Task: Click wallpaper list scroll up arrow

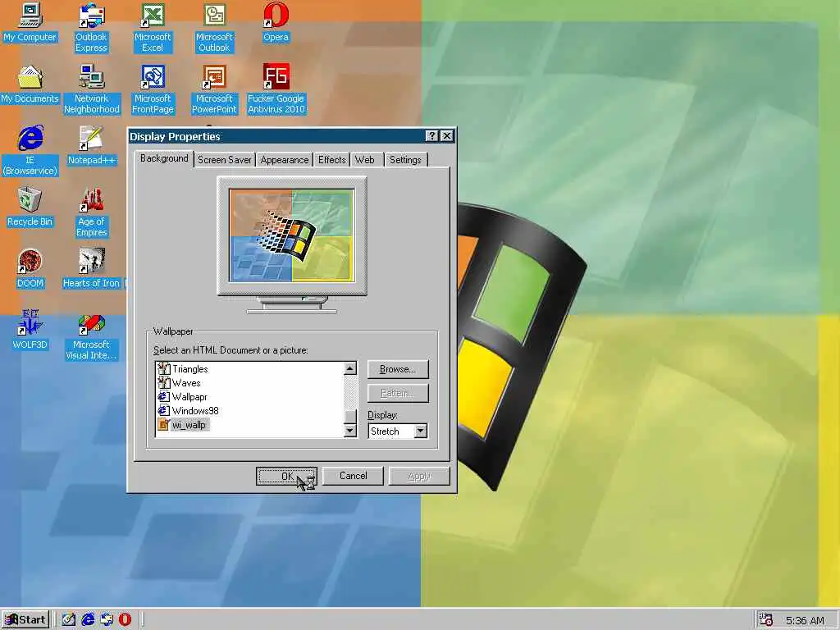Action: pos(349,368)
